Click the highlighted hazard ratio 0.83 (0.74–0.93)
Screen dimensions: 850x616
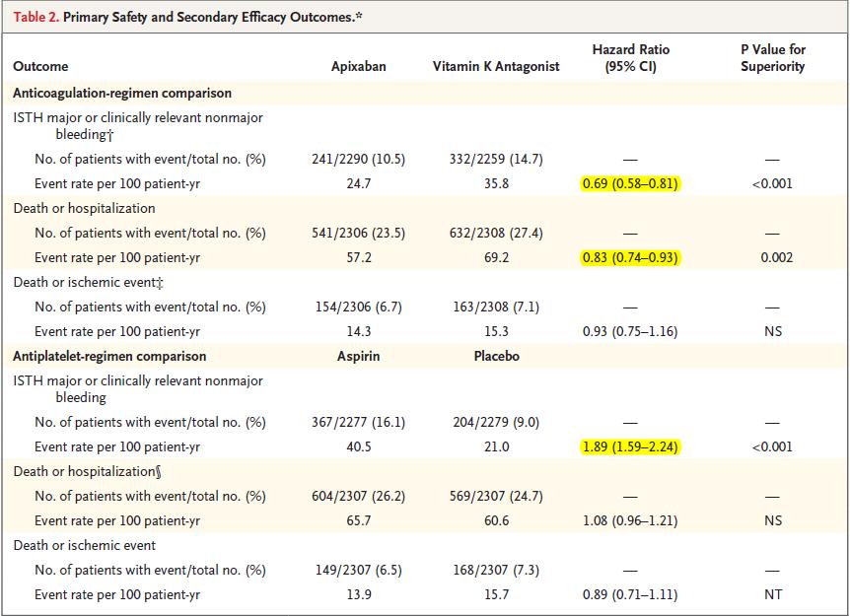click(630, 257)
